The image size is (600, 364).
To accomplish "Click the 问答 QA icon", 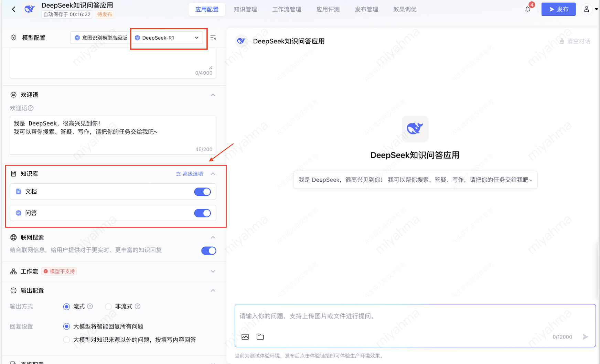I will (x=19, y=213).
